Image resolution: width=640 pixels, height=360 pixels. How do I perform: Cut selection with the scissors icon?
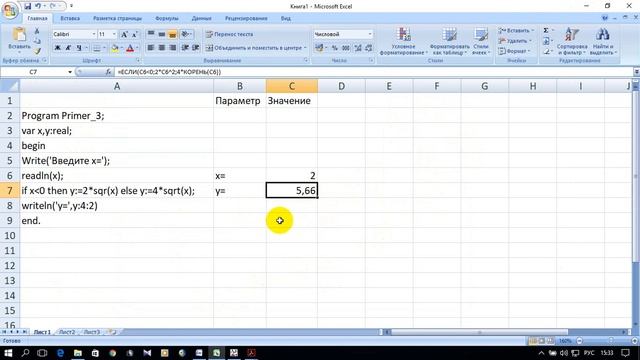(37, 31)
